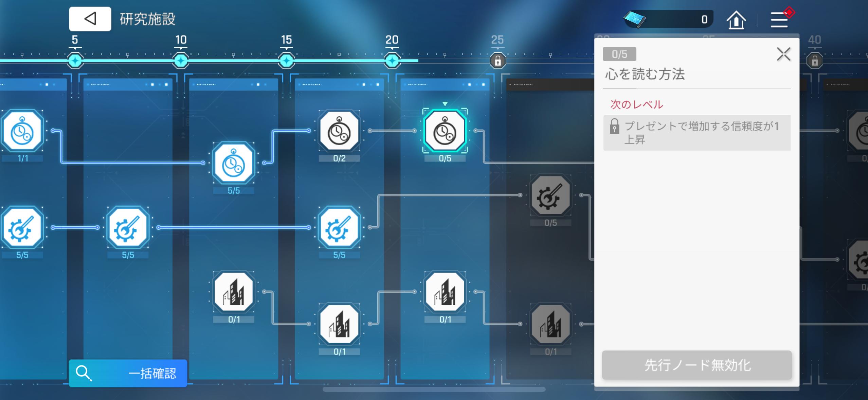Open the home screen icon
Image resolution: width=868 pixels, height=400 pixels.
pos(736,20)
